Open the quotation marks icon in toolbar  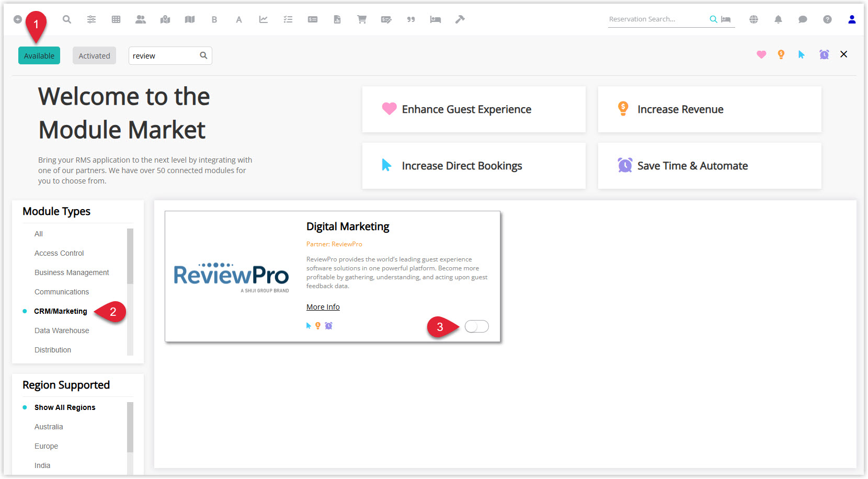[x=411, y=19]
